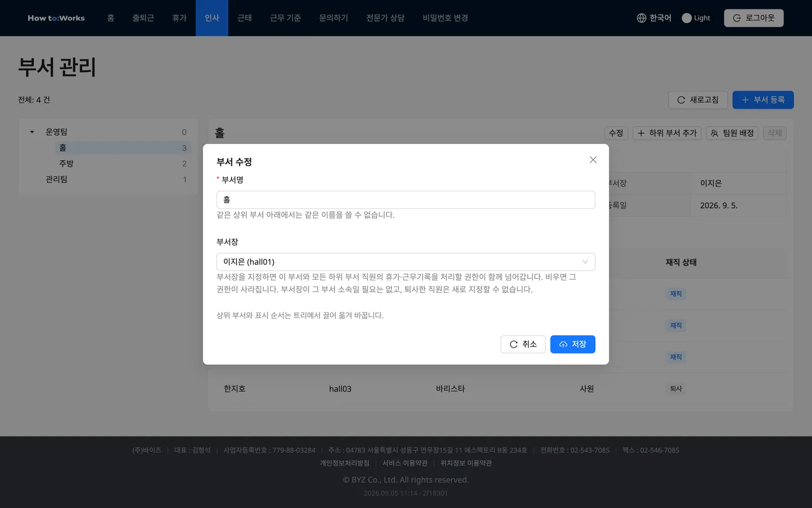Image resolution: width=812 pixels, height=508 pixels.
Task: Click the 팀원 배정 button
Action: [732, 133]
